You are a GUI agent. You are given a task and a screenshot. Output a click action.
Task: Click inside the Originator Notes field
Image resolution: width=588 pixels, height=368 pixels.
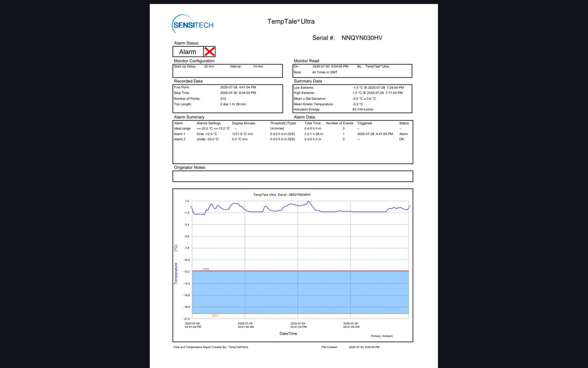[292, 176]
